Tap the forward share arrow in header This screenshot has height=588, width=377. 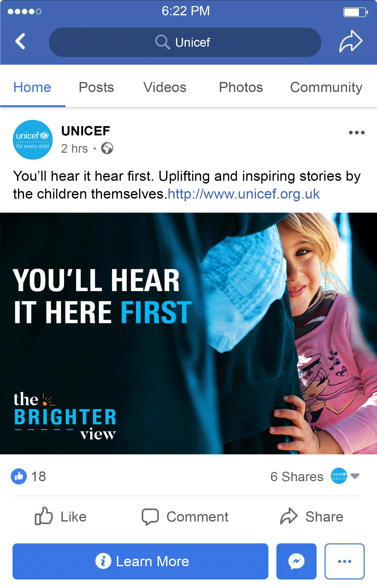coord(350,41)
